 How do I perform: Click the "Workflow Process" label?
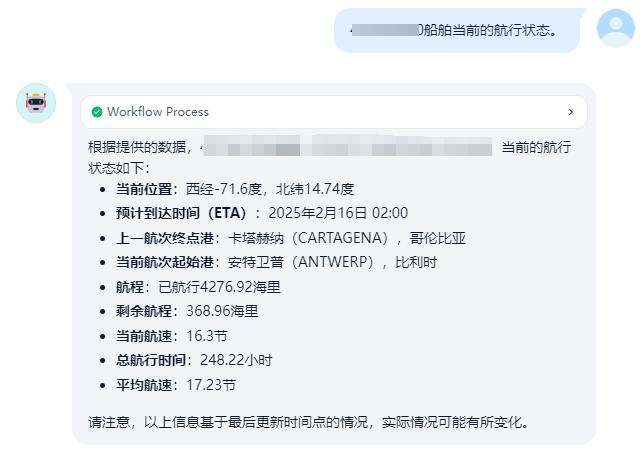[x=158, y=112]
